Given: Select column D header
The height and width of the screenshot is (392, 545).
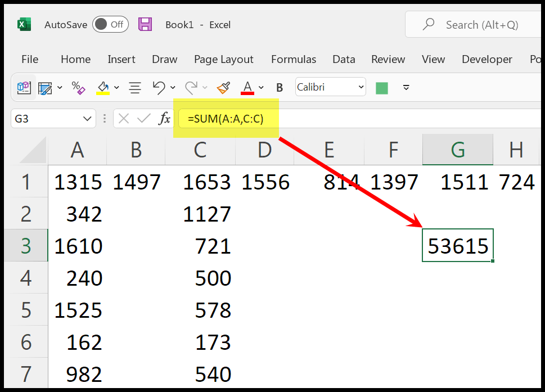Looking at the screenshot, I should tap(264, 150).
